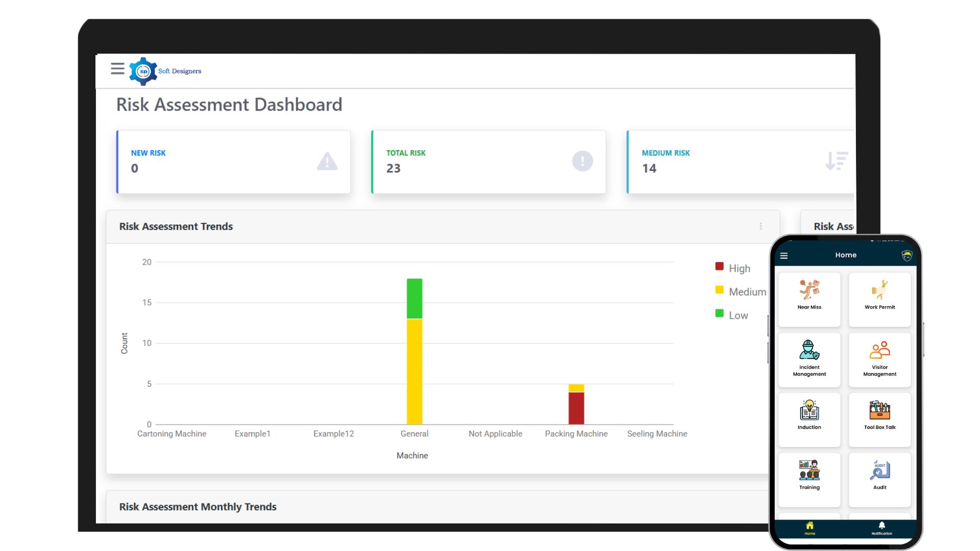
Task: Open the phone app's hamburger menu
Action: point(785,256)
